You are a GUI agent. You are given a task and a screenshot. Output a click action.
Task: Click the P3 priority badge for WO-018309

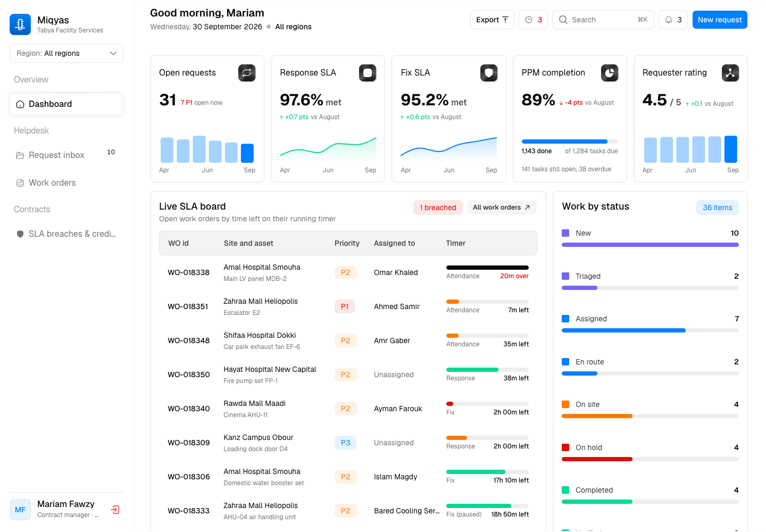click(x=345, y=443)
